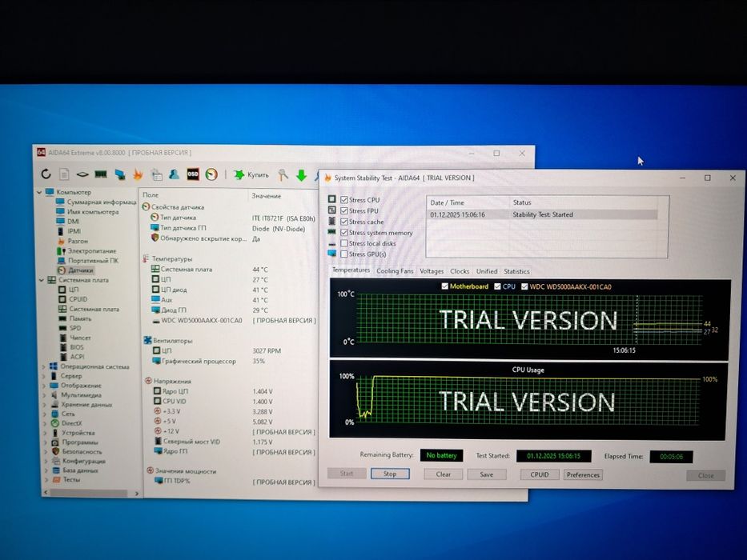Select the Безопасность shield icon in tree
This screenshot has height=560, width=747.
pos(55,451)
